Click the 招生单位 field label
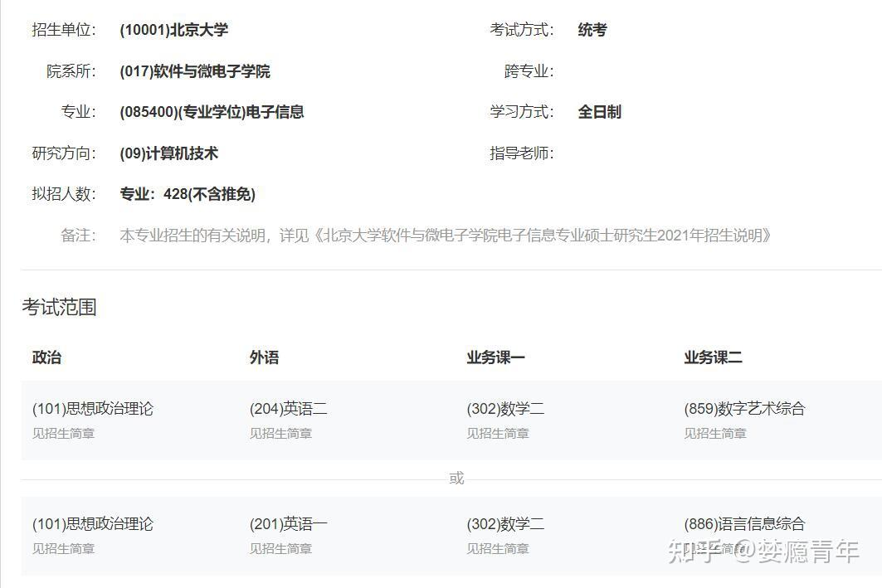Image resolution: width=882 pixels, height=588 pixels. (64, 30)
